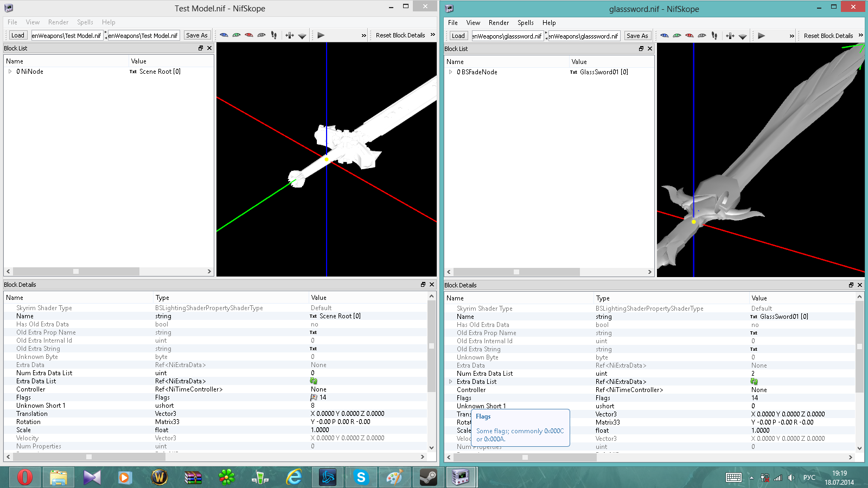The image size is (868, 488).
Task: Open Skype from the taskbar
Action: [361, 477]
